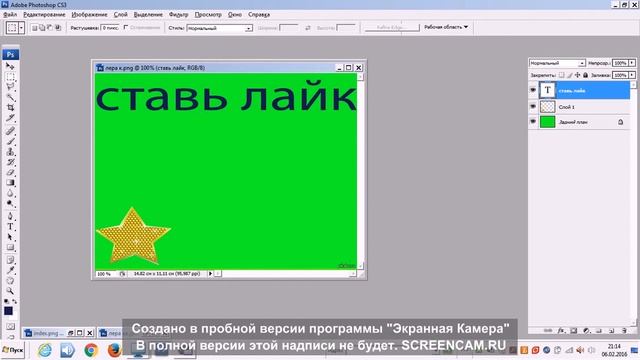Select the Horizontal Type tool
This screenshot has width=640, height=360.
pyautogui.click(x=10, y=227)
